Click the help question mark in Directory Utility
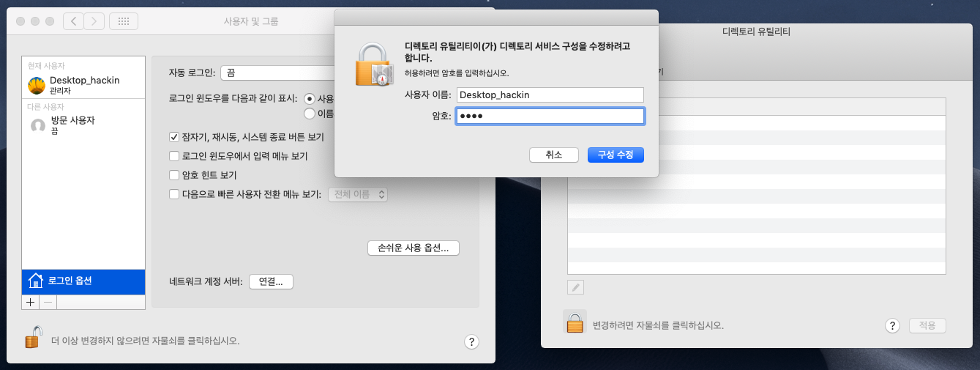The width and height of the screenshot is (980, 370). [893, 325]
